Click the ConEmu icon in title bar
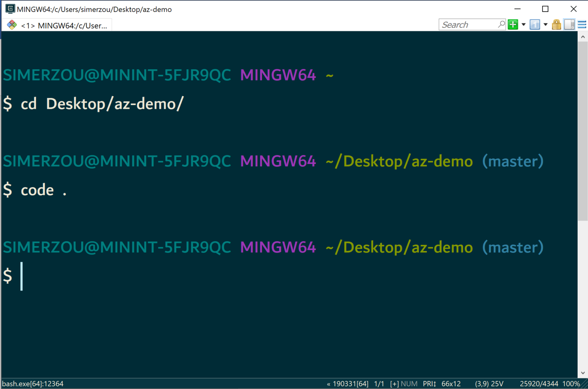This screenshot has width=588, height=389. (x=10, y=9)
